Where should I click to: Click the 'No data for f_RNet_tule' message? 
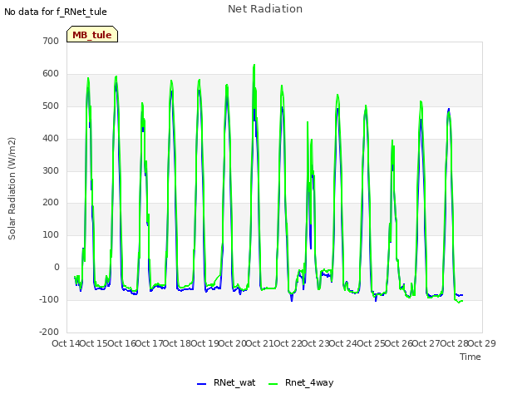pyautogui.click(x=56, y=12)
